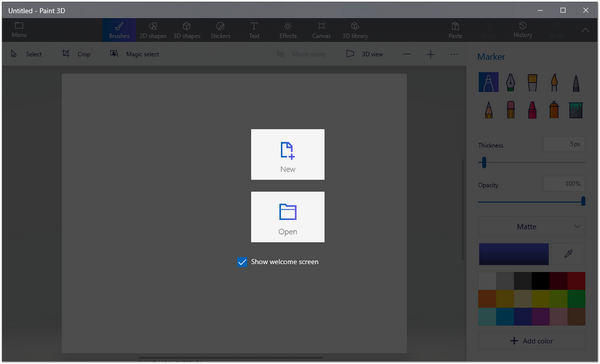Image resolution: width=600 pixels, height=364 pixels.
Task: Choose the red color swatch
Action: click(x=576, y=281)
